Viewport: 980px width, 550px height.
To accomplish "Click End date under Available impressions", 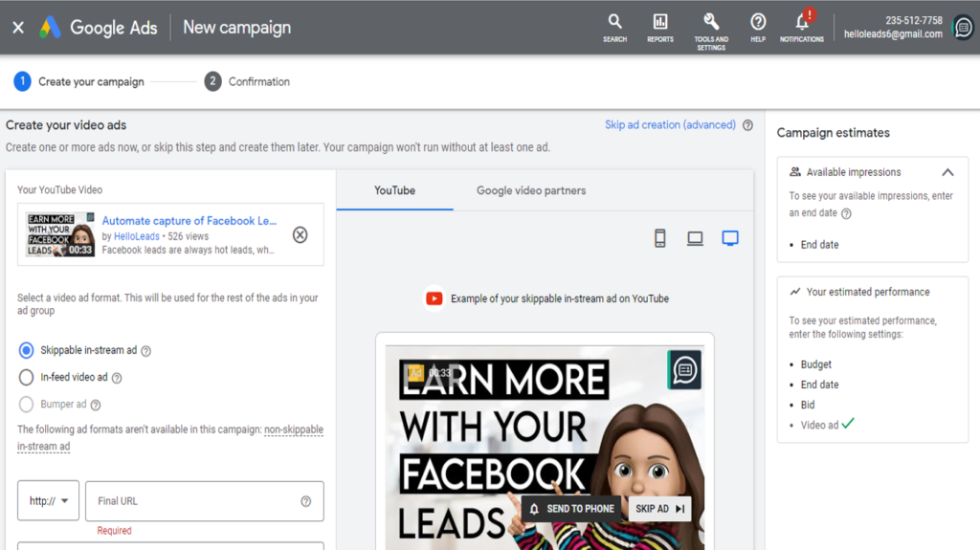I will coord(819,245).
